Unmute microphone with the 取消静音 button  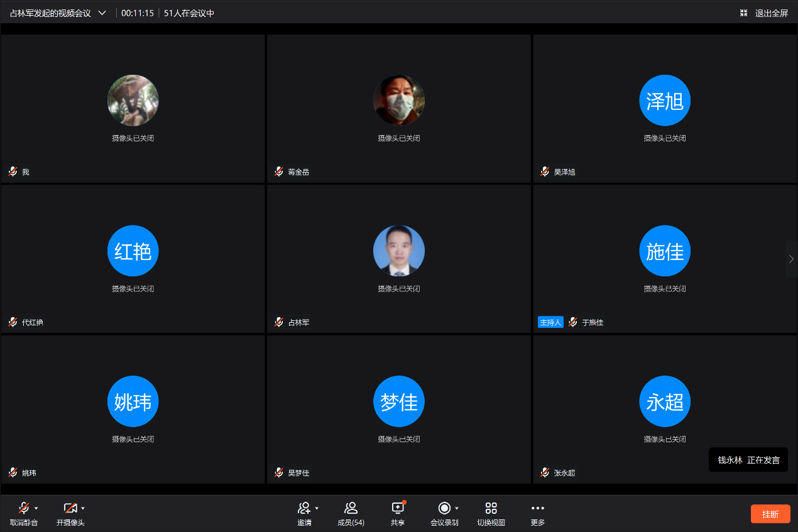click(24, 508)
